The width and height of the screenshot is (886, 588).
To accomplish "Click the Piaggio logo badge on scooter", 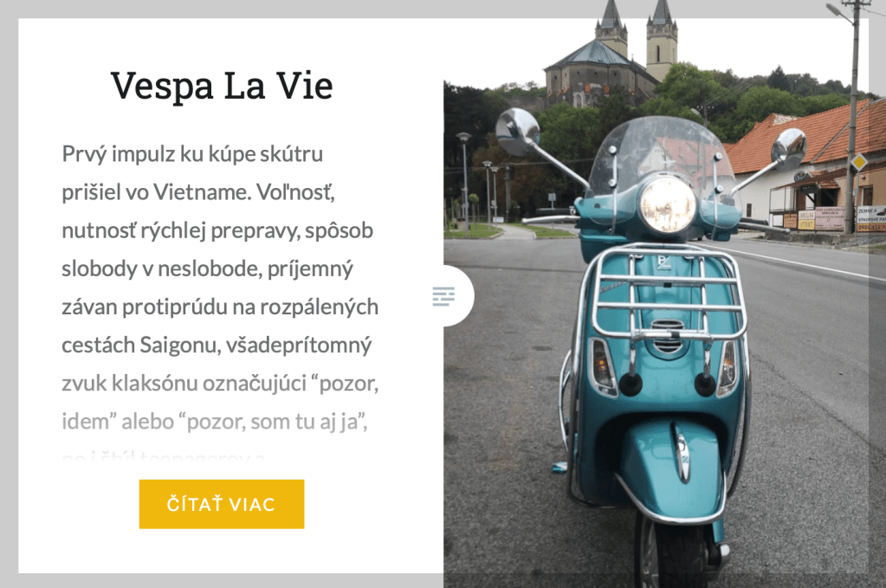I will pyautogui.click(x=663, y=262).
